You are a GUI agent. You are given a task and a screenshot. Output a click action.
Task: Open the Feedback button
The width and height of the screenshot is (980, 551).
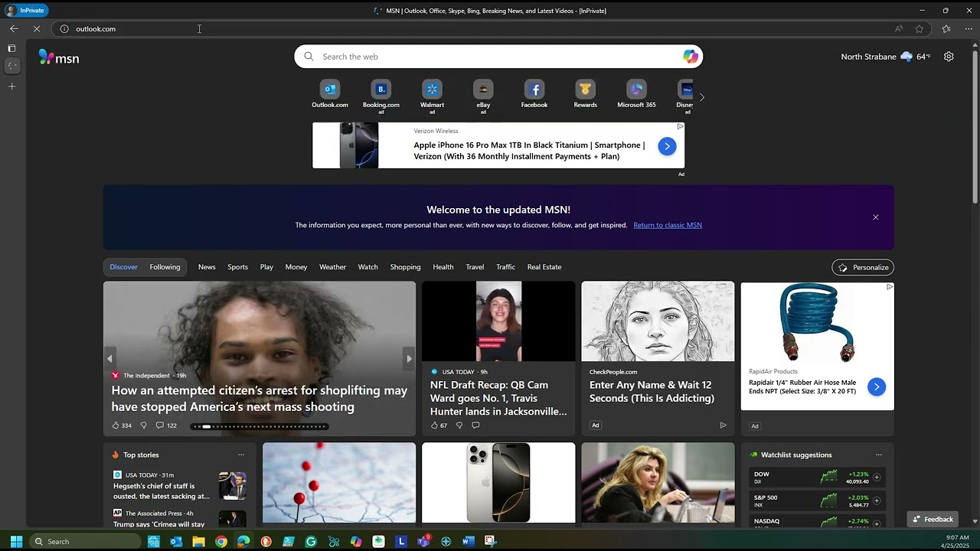click(x=932, y=519)
